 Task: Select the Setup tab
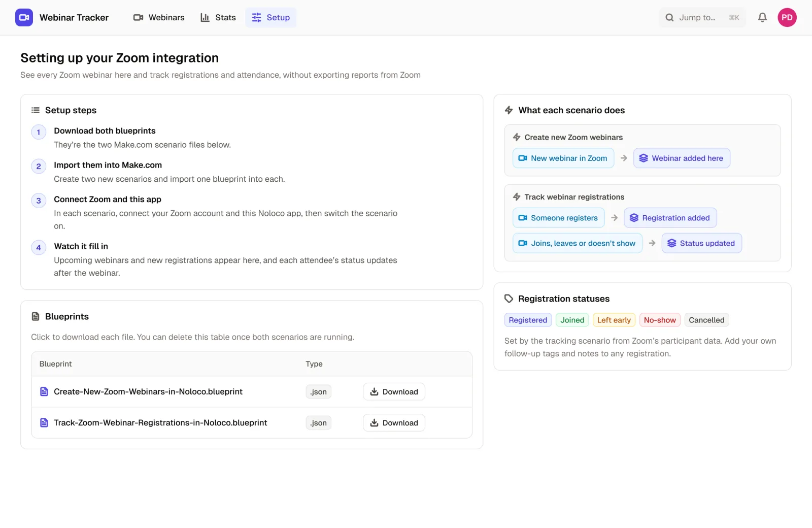[271, 17]
